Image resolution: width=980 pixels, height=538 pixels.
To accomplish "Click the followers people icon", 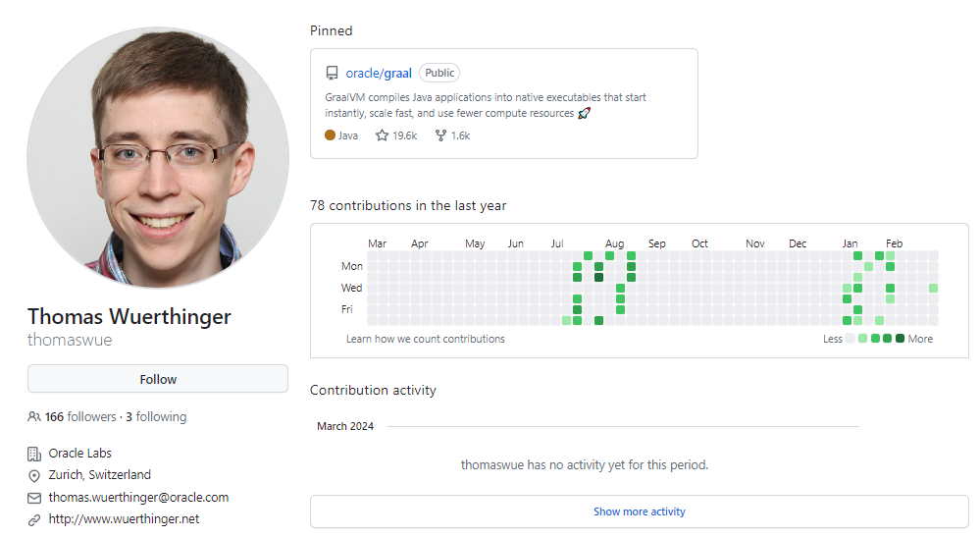I will 34,416.
